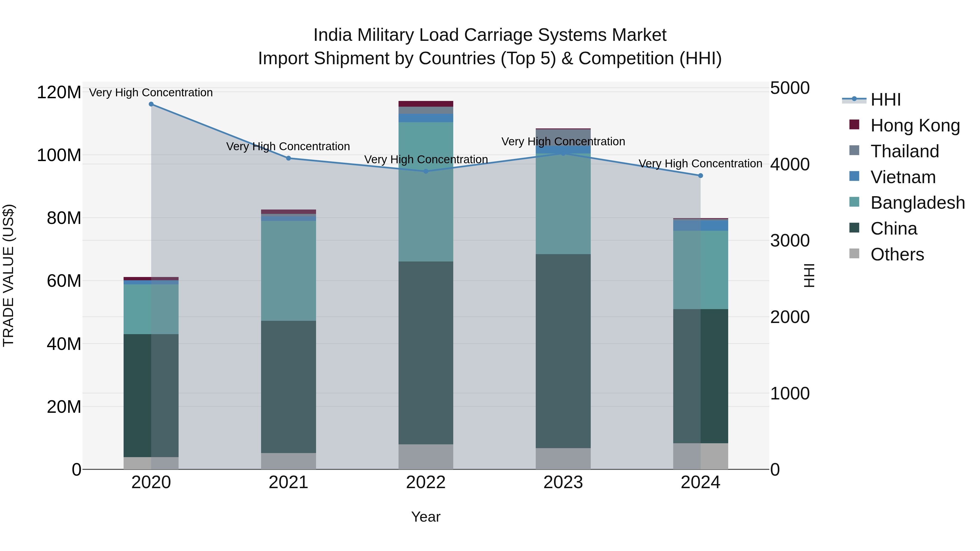Image resolution: width=980 pixels, height=551 pixels.
Task: Select the China segment of the 2021 bar
Action: pos(288,387)
